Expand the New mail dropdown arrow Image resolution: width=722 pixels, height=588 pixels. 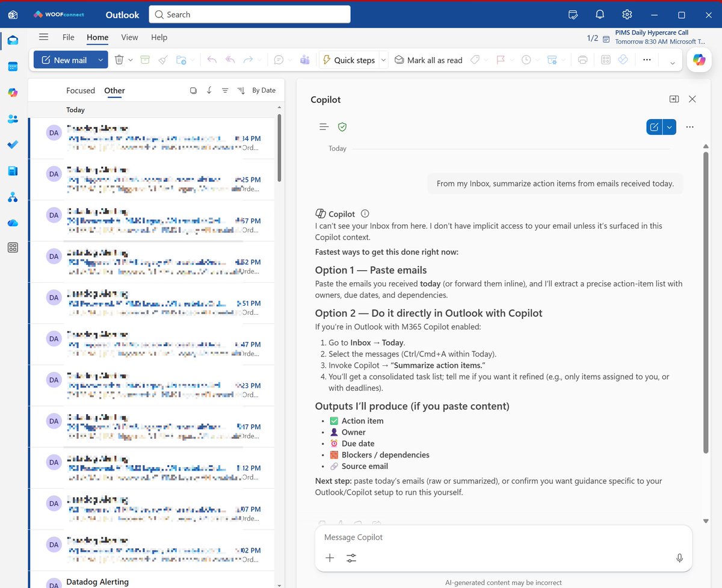click(x=99, y=60)
